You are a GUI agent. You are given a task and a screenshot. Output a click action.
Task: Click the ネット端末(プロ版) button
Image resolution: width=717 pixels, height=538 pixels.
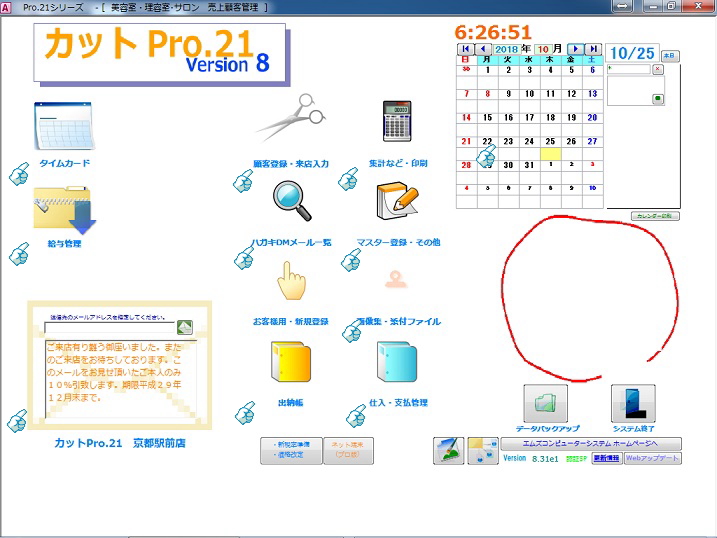[x=348, y=451]
